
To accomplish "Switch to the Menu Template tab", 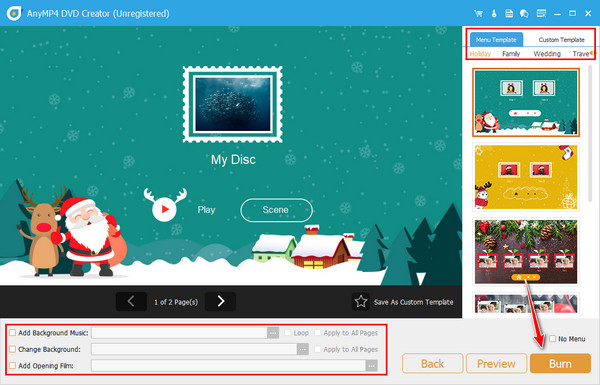I will pos(496,39).
